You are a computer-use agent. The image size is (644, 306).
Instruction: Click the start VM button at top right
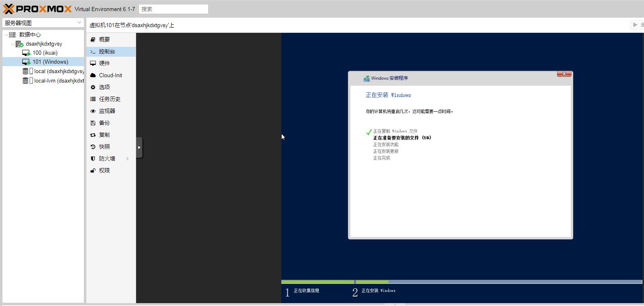(637, 25)
